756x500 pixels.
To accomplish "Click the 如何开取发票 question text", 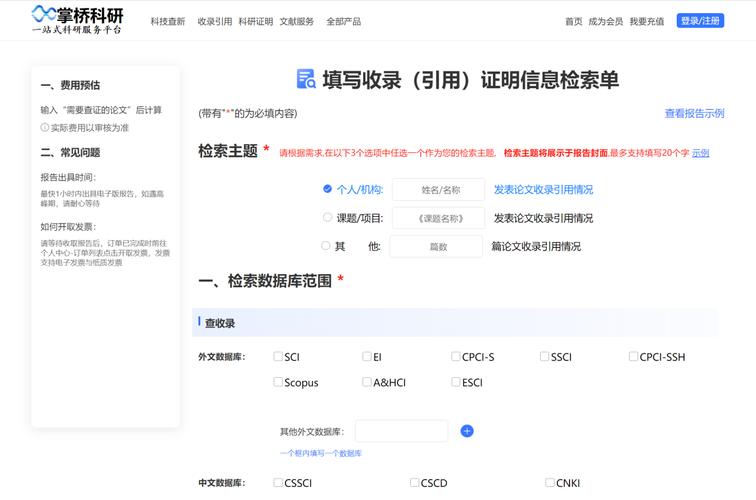I will click(68, 227).
